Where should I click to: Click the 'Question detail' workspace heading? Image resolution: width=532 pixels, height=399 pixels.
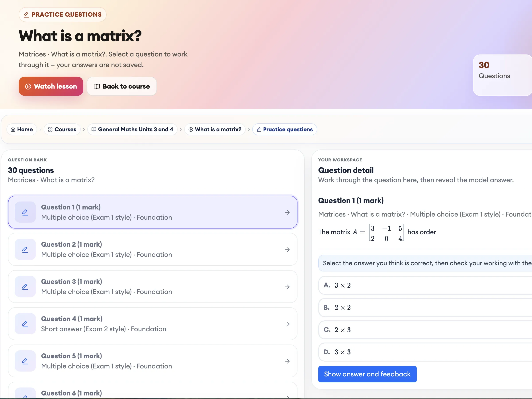click(x=346, y=170)
